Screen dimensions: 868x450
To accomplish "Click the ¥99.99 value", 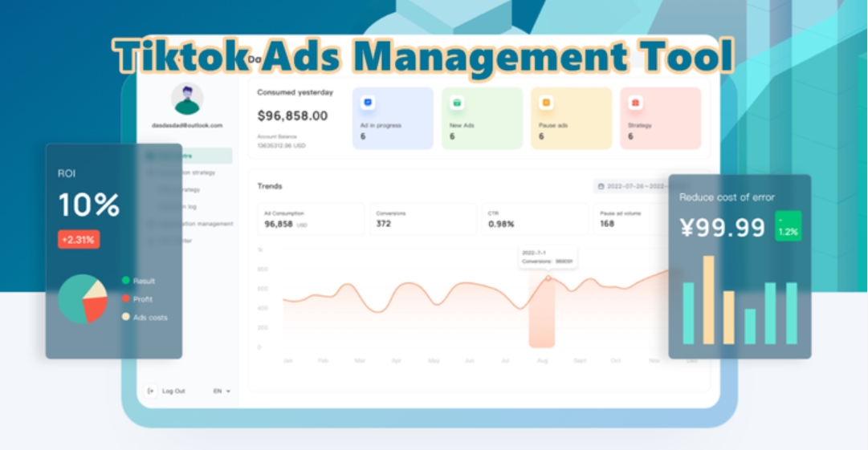I will point(723,227).
